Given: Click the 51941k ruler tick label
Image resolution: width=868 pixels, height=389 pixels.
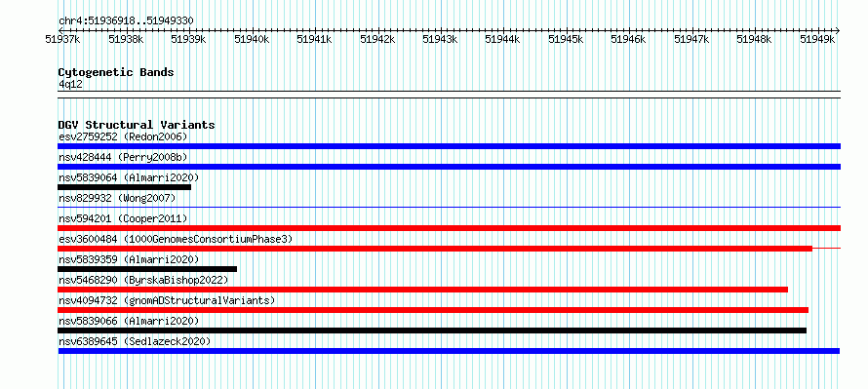Looking at the screenshot, I should click(314, 39).
